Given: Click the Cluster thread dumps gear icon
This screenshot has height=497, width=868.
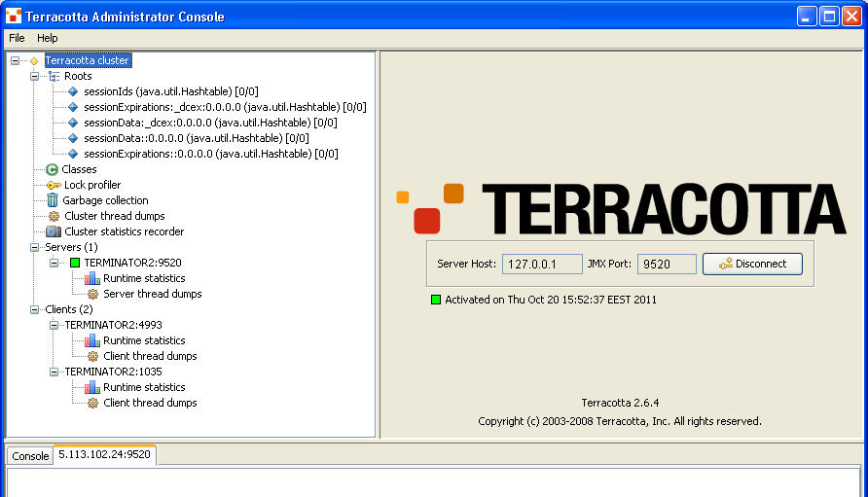Looking at the screenshot, I should click(x=54, y=216).
